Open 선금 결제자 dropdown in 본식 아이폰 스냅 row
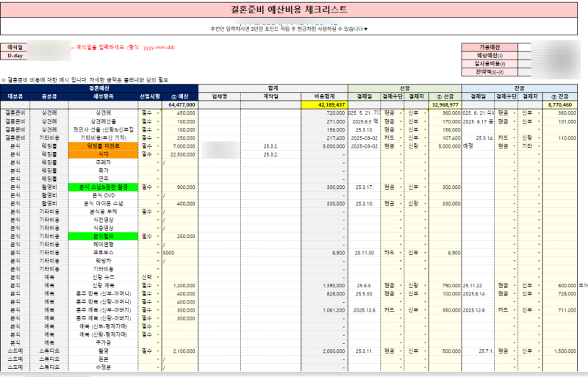This screenshot has height=377, width=588. [426, 204]
